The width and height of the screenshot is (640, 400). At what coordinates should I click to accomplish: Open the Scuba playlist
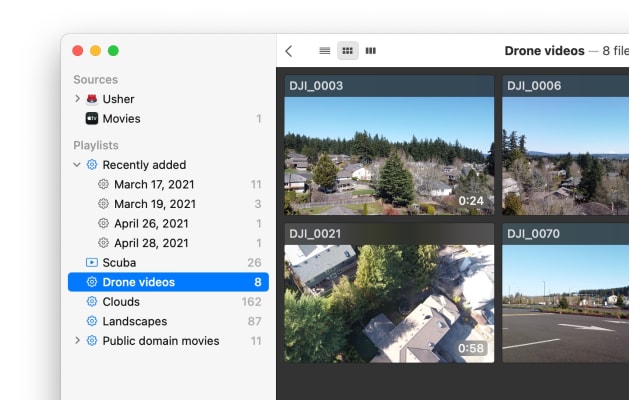pos(168,262)
